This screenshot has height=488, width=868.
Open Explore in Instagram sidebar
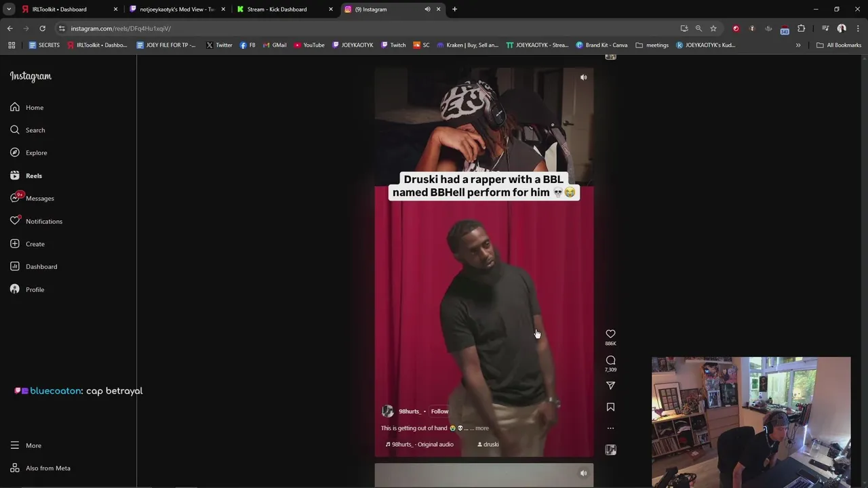tap(28, 152)
